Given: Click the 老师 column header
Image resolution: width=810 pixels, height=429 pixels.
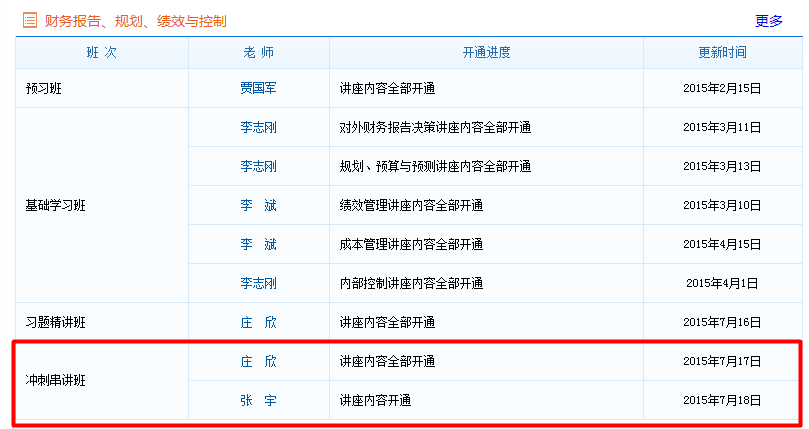Looking at the screenshot, I should coord(259,52).
